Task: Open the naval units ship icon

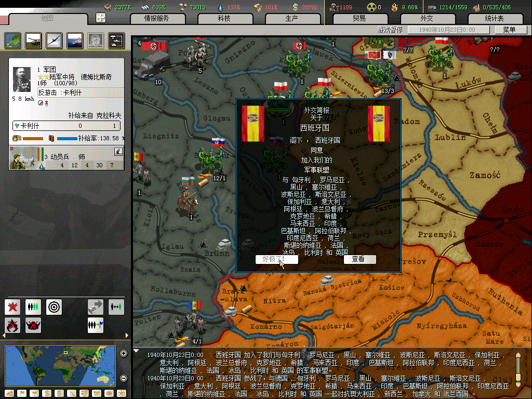Action: click(x=75, y=41)
